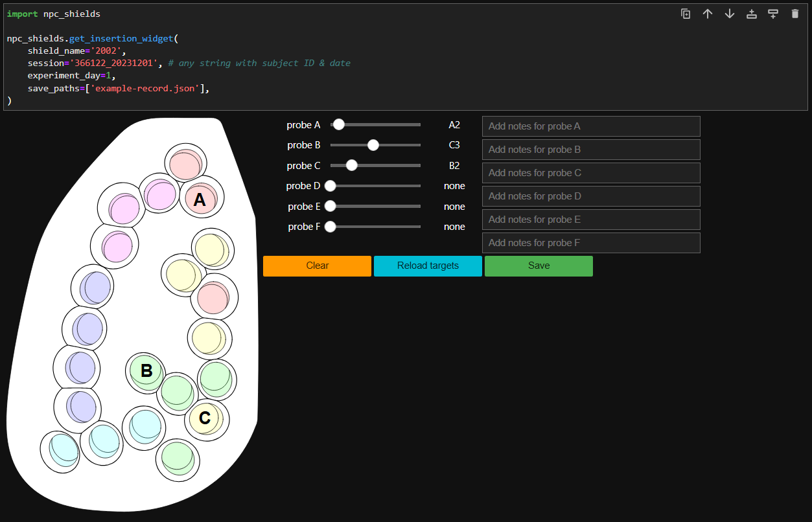
Task: Click the probe D slider handle
Action: pos(331,186)
